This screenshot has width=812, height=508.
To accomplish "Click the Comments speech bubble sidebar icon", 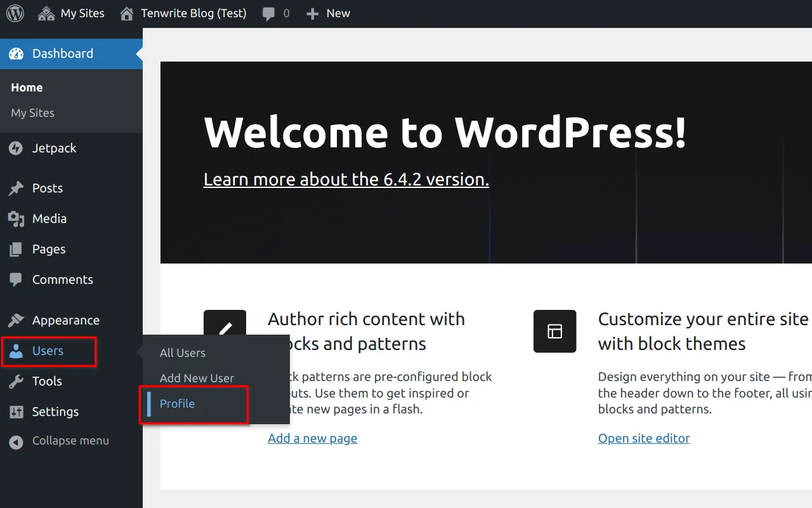I will point(16,280).
